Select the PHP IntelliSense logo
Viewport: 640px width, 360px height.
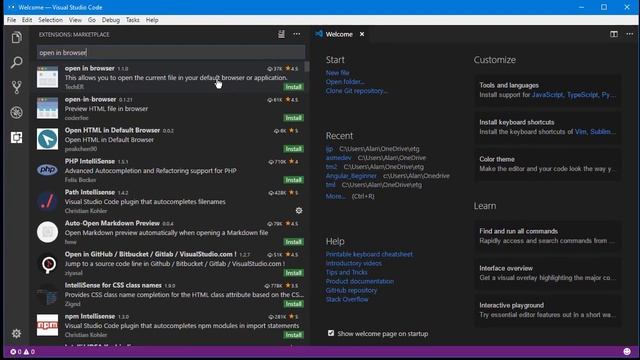tap(47, 170)
